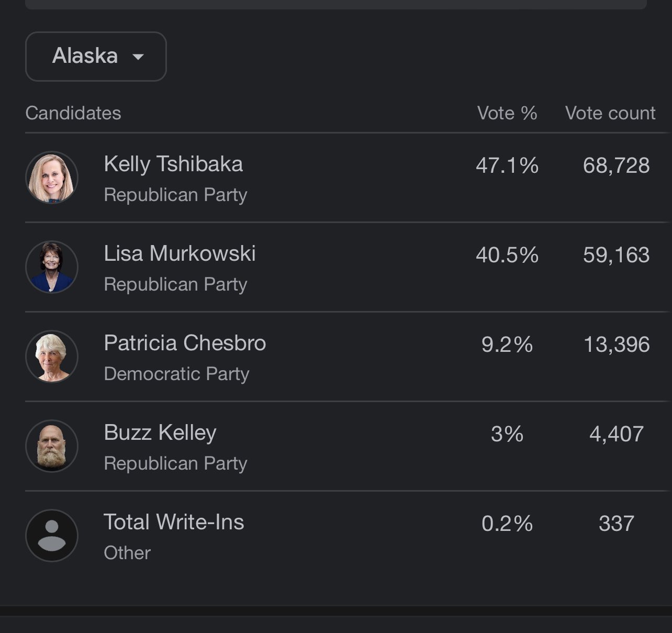The height and width of the screenshot is (633, 672).
Task: Select the Buzz Kelley candidate name
Action: coord(160,433)
